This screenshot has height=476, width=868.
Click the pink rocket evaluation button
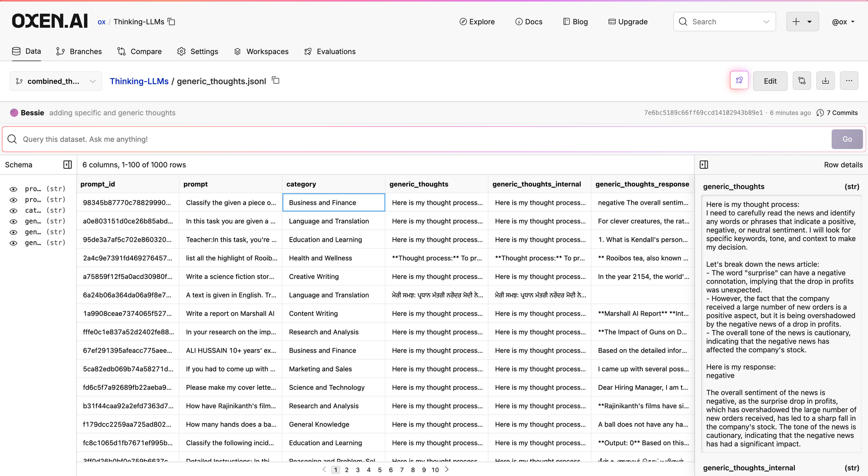(739, 81)
